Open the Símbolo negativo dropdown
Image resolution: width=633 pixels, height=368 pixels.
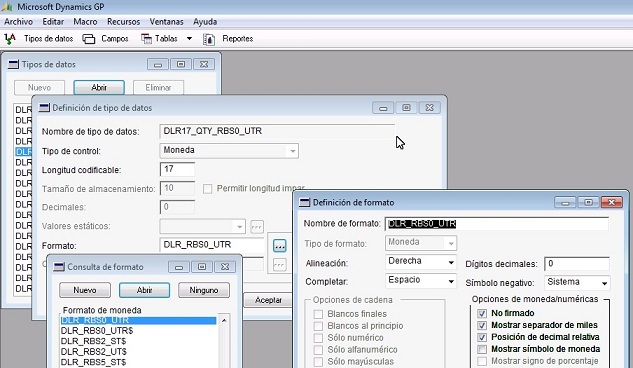click(604, 283)
